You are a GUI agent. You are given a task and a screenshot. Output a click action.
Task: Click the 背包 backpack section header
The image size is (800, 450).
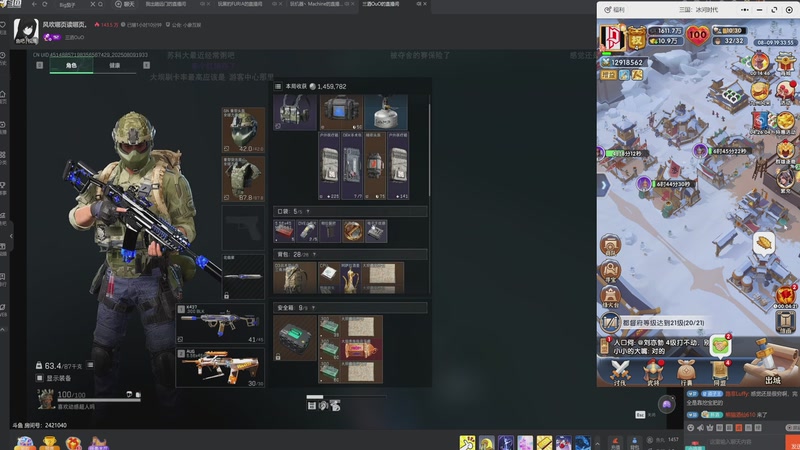(351, 254)
